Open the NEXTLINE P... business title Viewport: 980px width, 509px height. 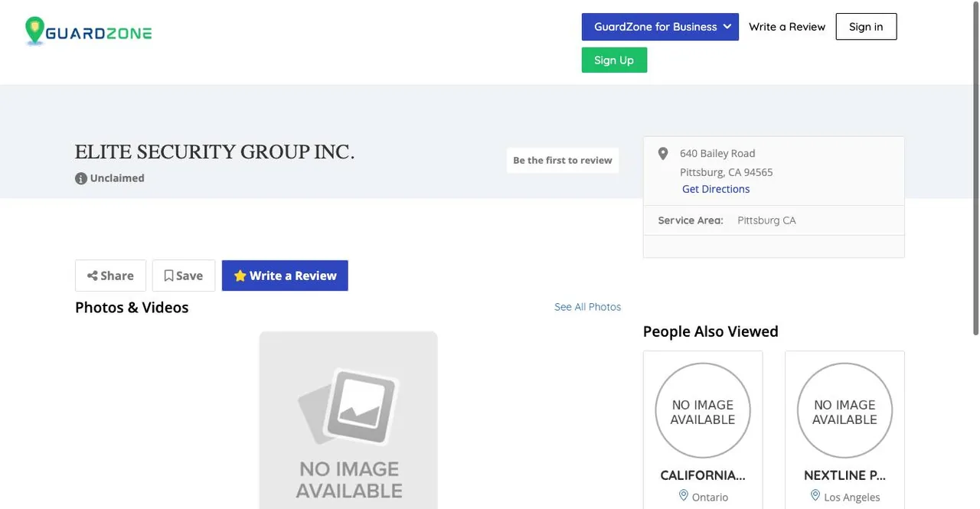coord(844,475)
